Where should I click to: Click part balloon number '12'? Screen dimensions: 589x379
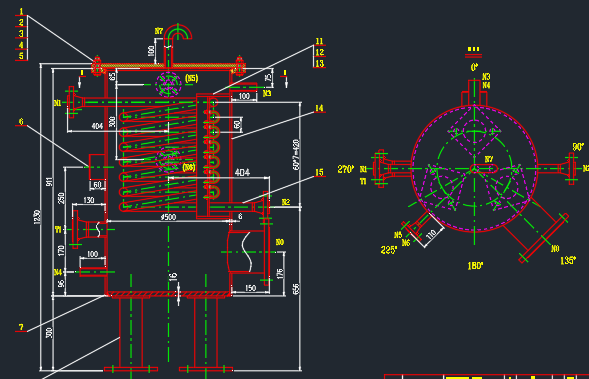pyautogui.click(x=320, y=52)
